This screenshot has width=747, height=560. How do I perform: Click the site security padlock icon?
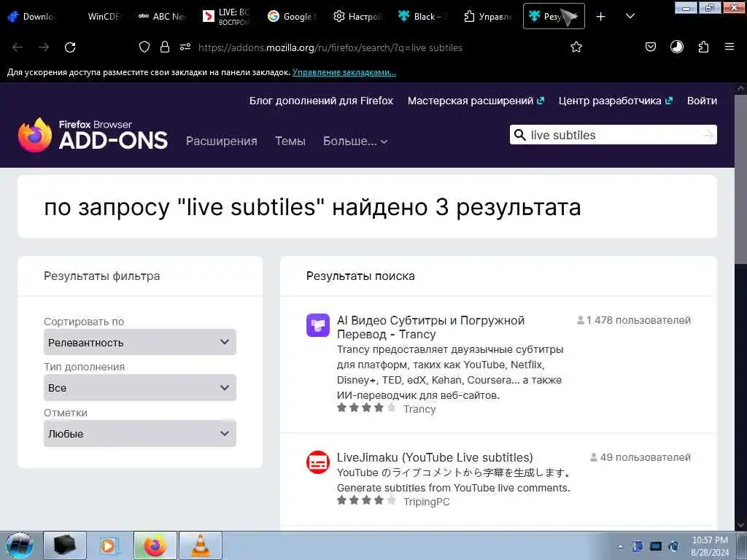click(165, 47)
